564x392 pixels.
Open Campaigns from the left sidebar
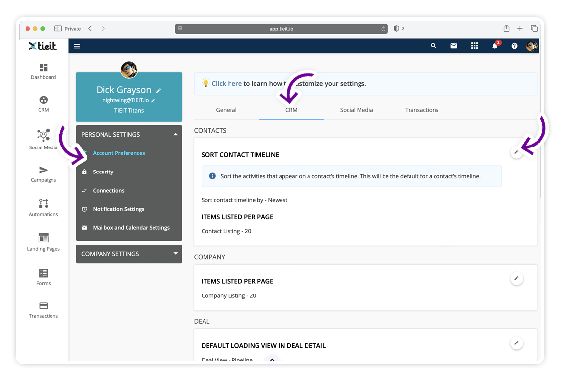(44, 174)
